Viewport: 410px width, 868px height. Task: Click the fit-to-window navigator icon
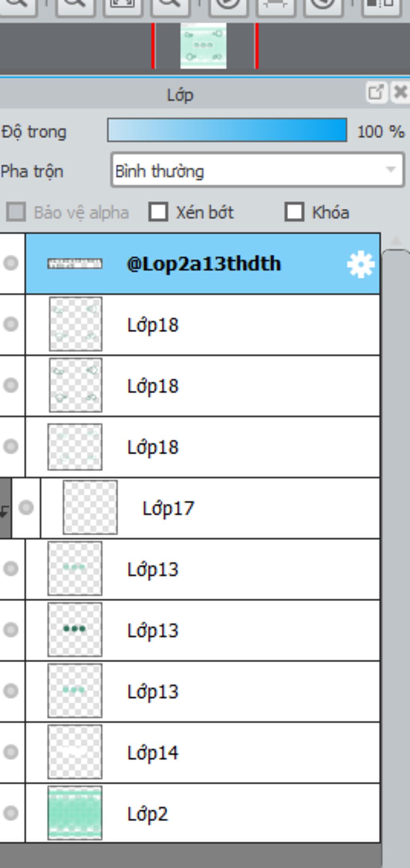coord(123,5)
